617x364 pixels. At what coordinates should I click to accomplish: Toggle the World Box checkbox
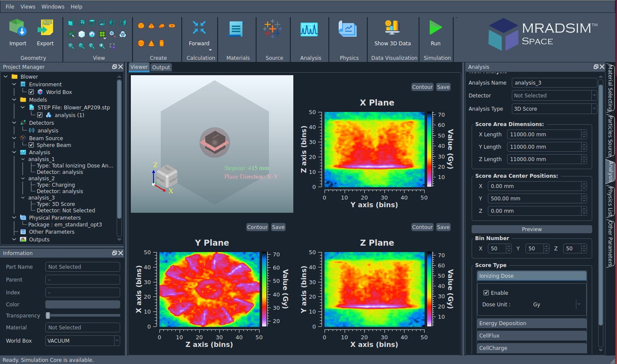pyautogui.click(x=31, y=92)
